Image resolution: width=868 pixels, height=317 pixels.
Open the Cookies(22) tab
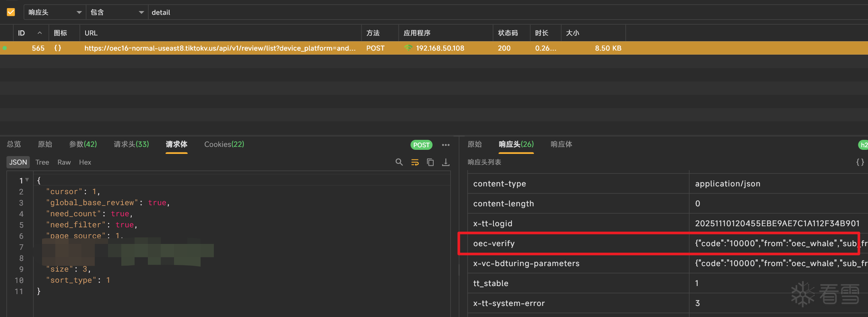coord(224,144)
